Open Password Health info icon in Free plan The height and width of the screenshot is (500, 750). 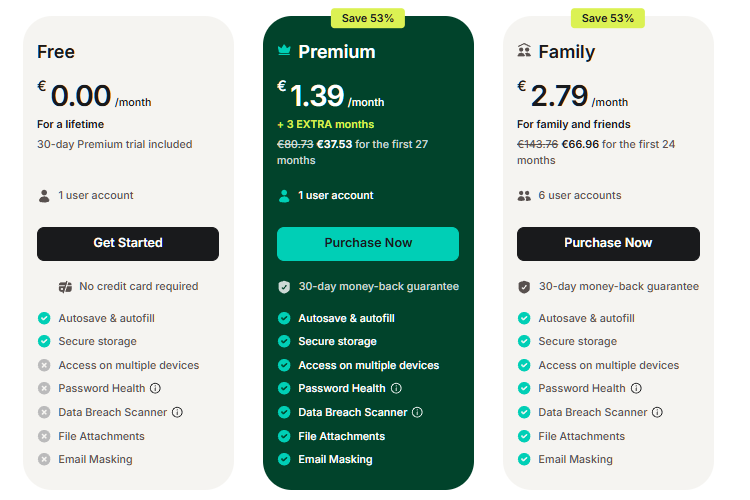point(155,388)
